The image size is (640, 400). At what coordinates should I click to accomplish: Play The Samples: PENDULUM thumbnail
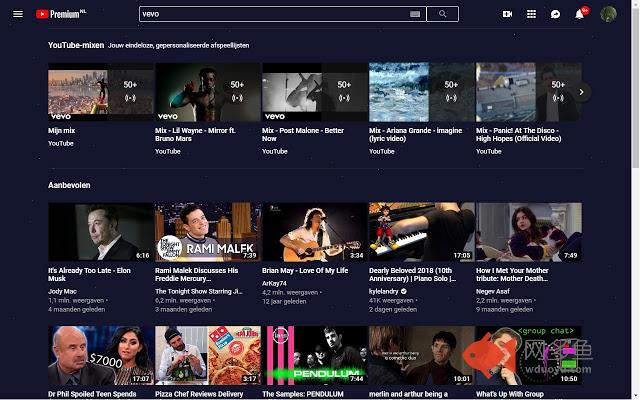(x=315, y=355)
